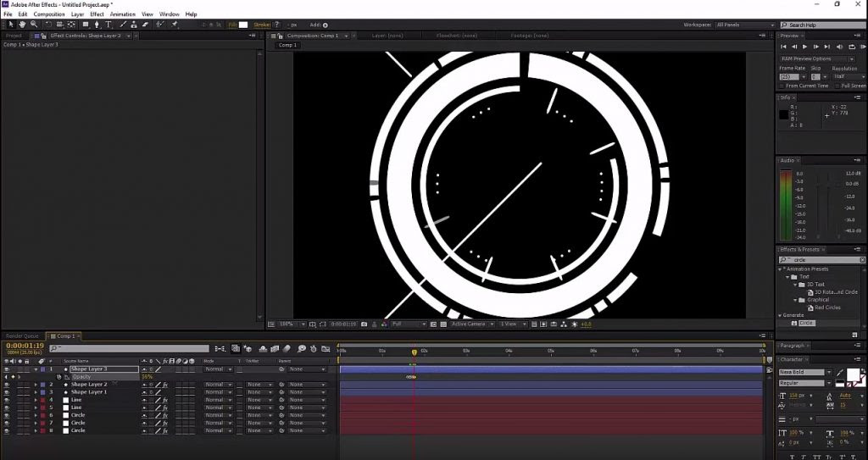
Task: Hide Shape Layer 1 with its eye icon
Action: click(x=7, y=392)
